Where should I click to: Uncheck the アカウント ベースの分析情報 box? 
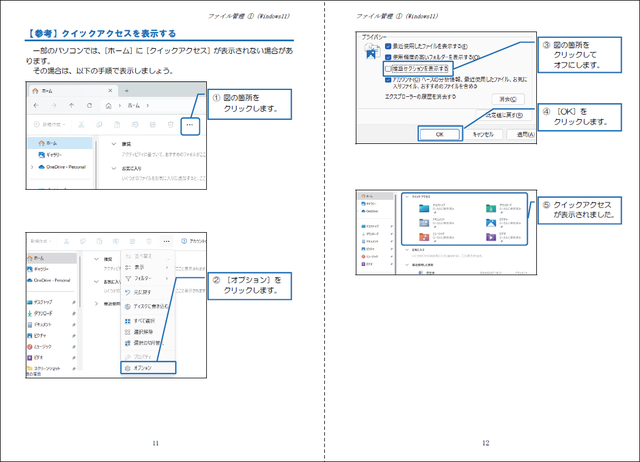[x=388, y=80]
